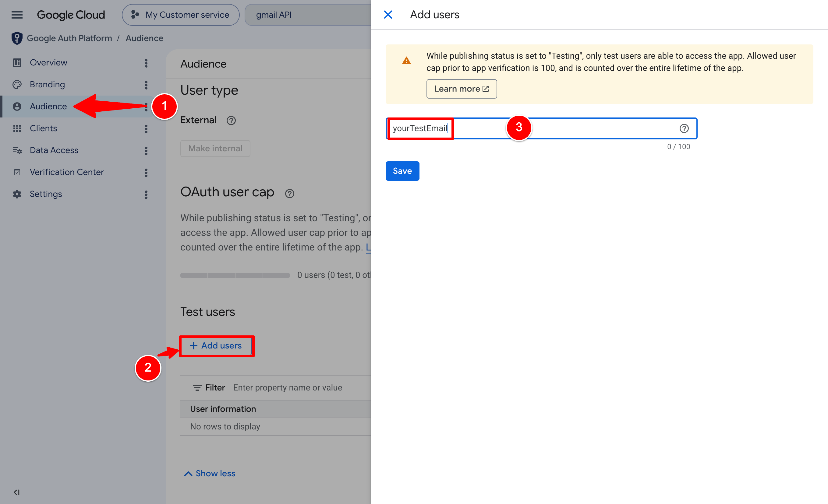Click the Save button
Viewport: 828px width, 504px height.
pyautogui.click(x=402, y=171)
